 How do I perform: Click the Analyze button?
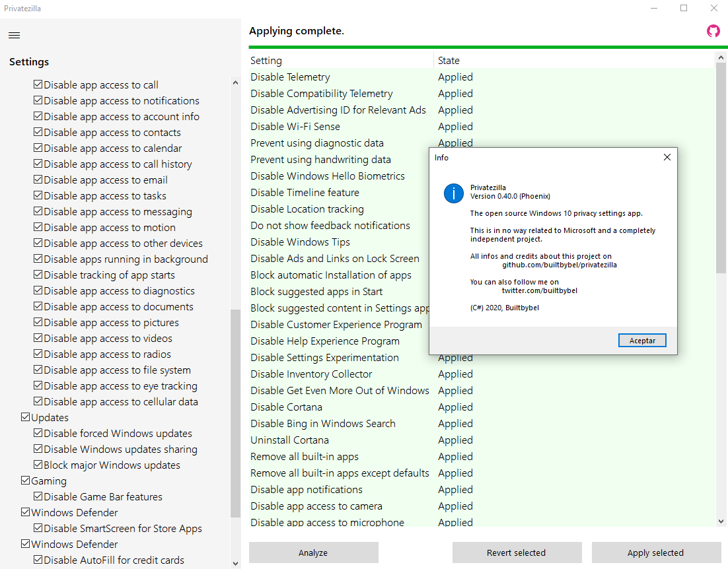pos(313,552)
